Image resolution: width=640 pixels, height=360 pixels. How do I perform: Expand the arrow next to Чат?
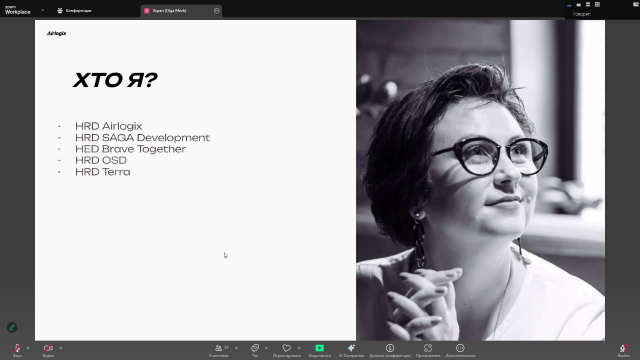tap(267, 348)
